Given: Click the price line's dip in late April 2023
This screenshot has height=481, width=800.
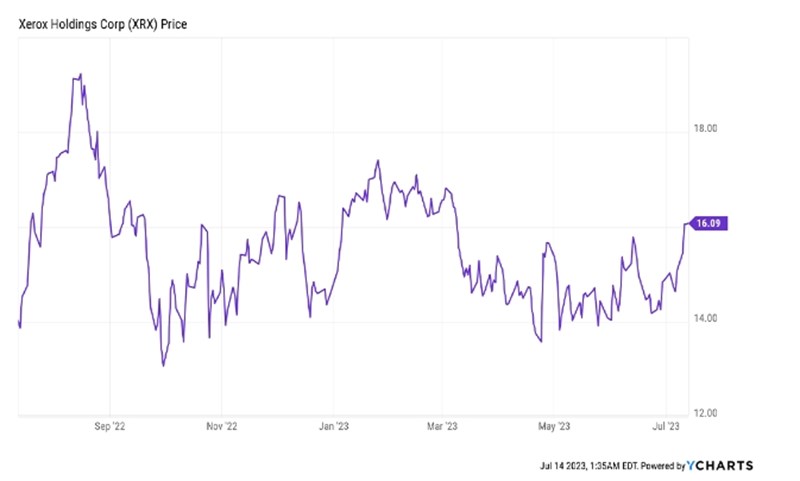Looking at the screenshot, I should (x=541, y=342).
